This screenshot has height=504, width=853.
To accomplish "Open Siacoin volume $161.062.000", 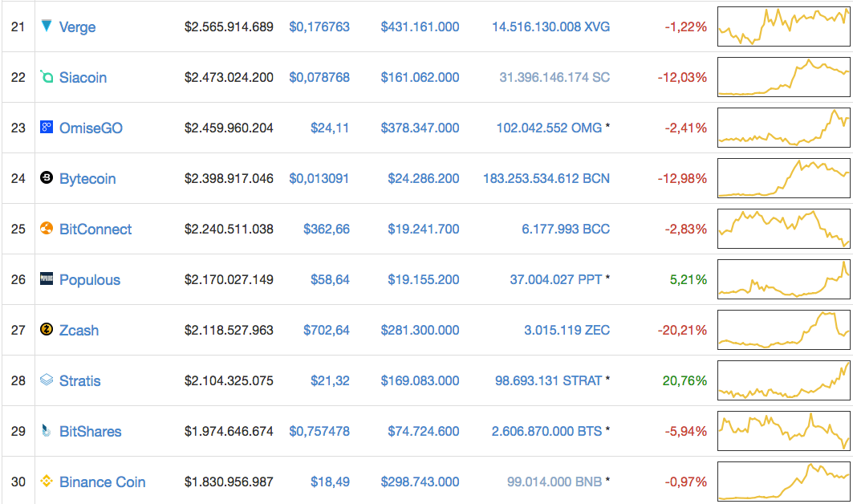I will coord(420,77).
